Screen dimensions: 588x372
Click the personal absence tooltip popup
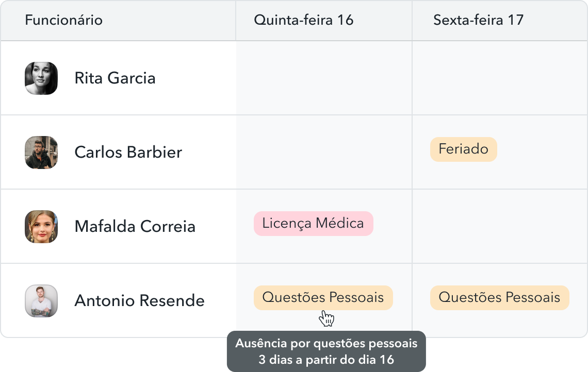tap(326, 351)
